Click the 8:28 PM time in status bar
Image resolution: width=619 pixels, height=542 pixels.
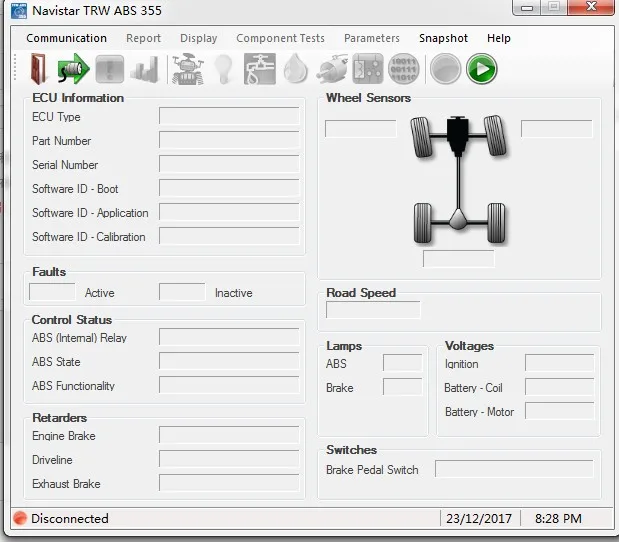click(x=558, y=518)
